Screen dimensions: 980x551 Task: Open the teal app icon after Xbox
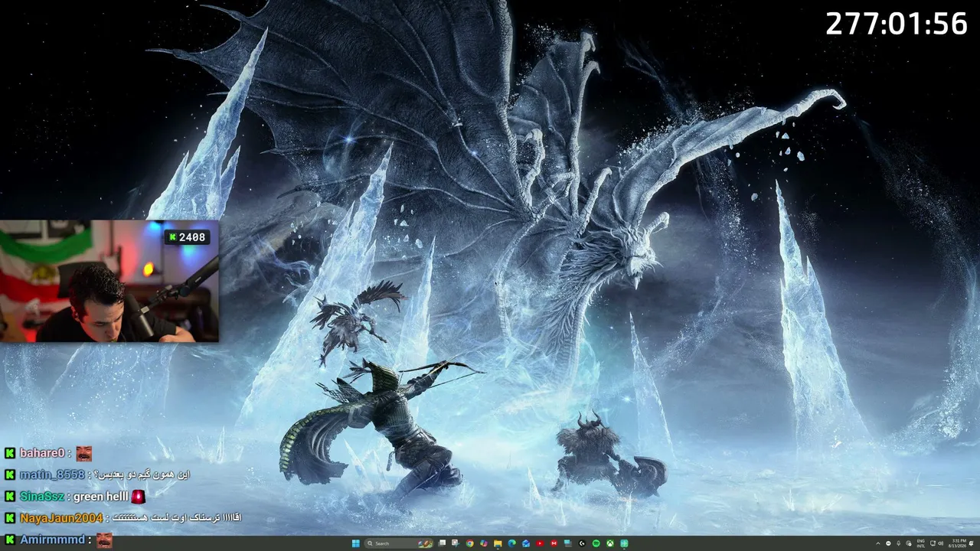(x=624, y=543)
